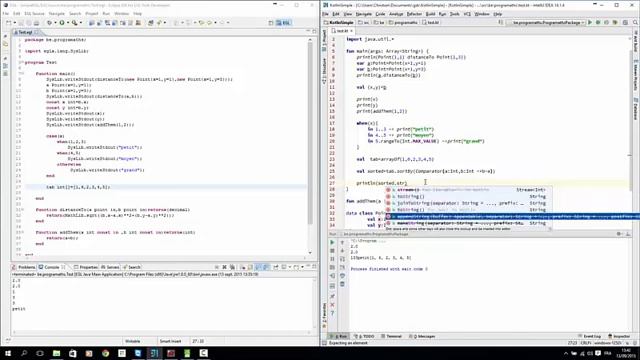The width and height of the screenshot is (640, 360).
Task: Click the Debug icon in IntelliJ's toolbar
Action: click(x=598, y=22)
